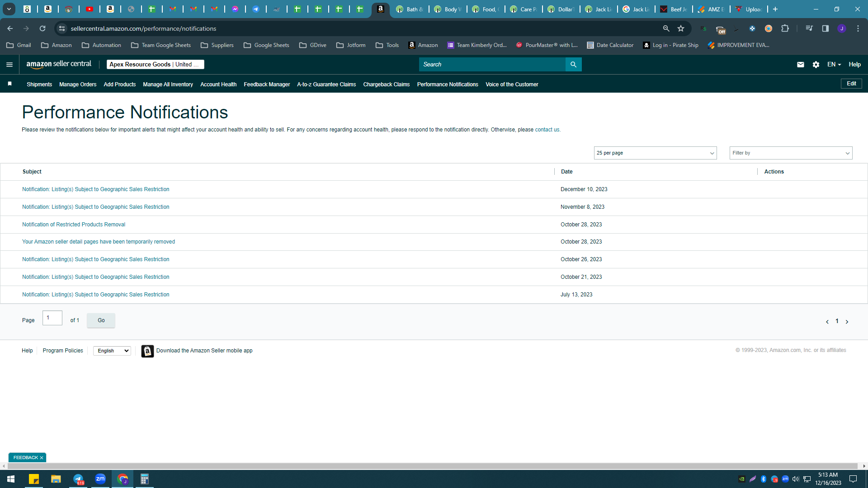Open Program Policies in the footer
Screen dimensions: 868x488
coord(63,351)
